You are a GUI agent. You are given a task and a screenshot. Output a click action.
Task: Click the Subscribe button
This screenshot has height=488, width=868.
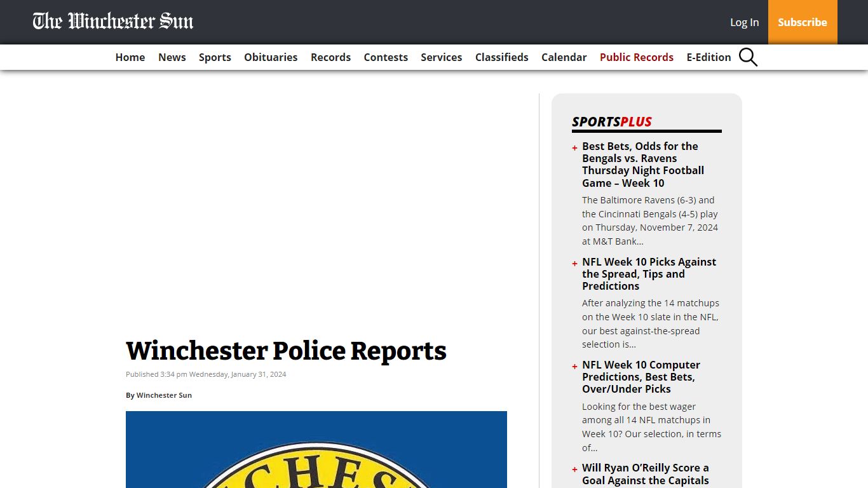point(803,22)
